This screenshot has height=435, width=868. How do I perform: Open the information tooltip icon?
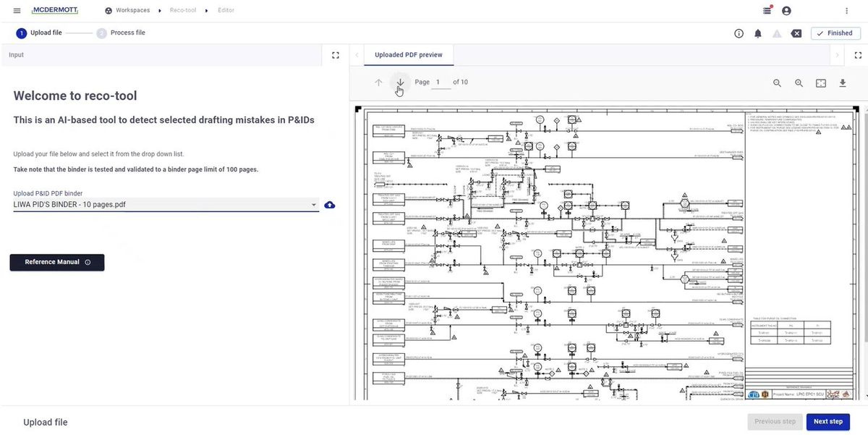click(738, 33)
